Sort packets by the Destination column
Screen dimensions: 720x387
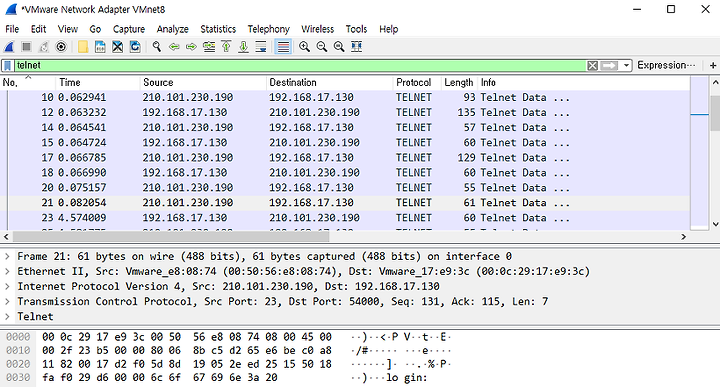(329, 83)
